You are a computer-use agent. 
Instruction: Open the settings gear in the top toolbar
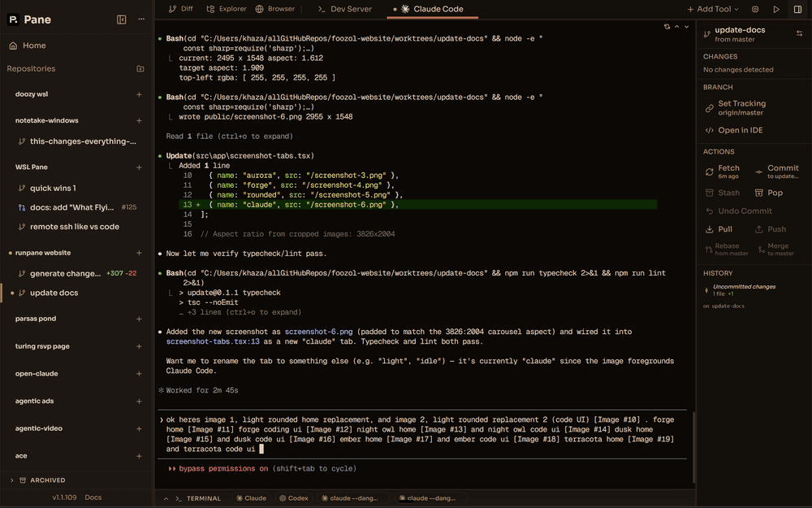coord(755,9)
